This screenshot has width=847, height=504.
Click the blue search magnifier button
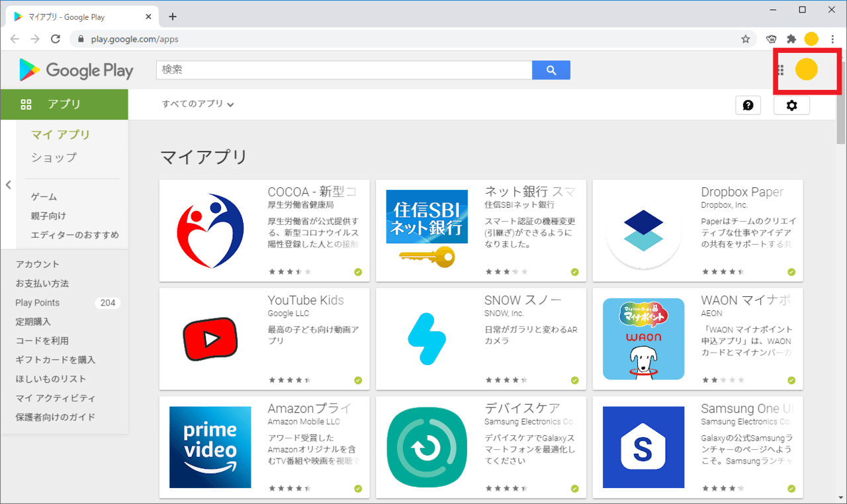click(x=551, y=69)
